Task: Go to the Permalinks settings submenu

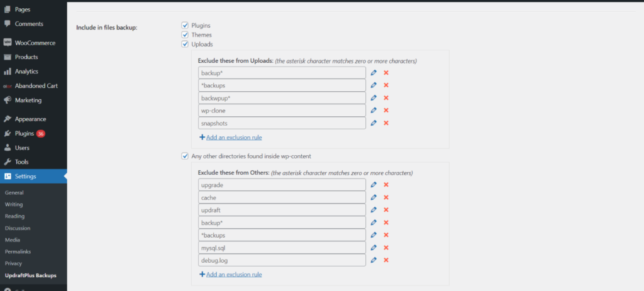Action: (x=18, y=251)
